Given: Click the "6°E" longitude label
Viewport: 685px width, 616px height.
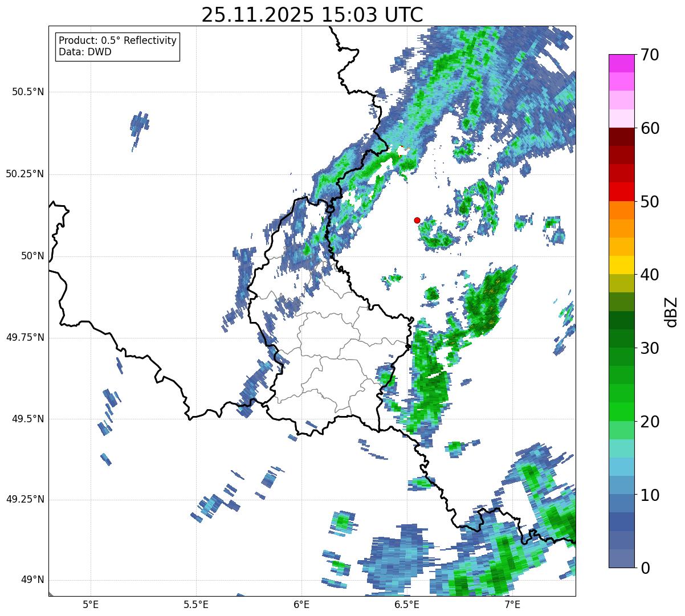Looking at the screenshot, I should (301, 605).
